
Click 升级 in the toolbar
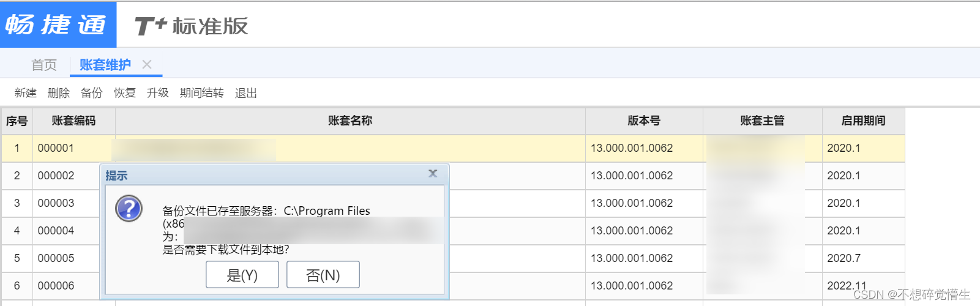(158, 93)
